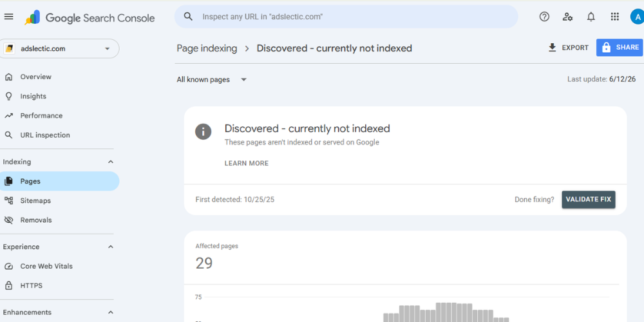Open the hamburger main menu
The image size is (644, 322).
click(8, 17)
